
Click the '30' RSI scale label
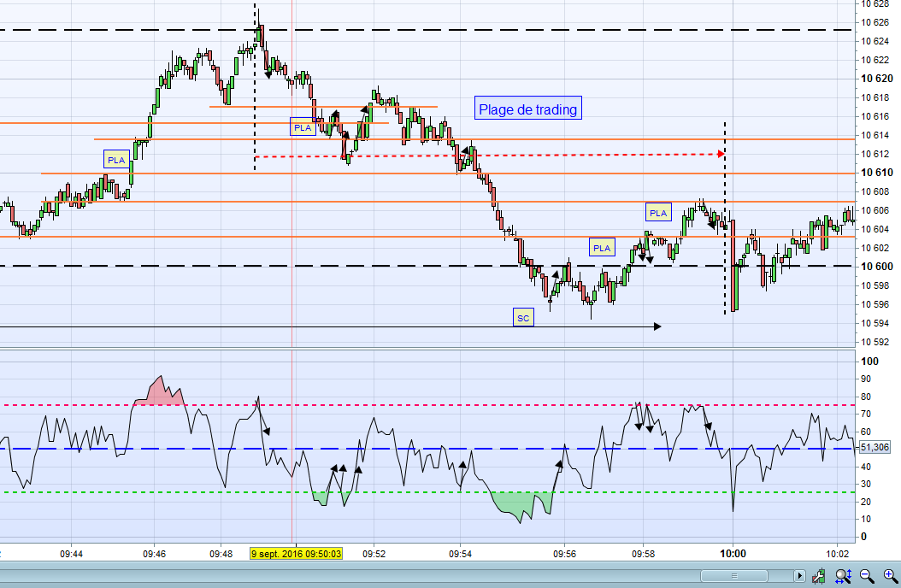pos(865,484)
